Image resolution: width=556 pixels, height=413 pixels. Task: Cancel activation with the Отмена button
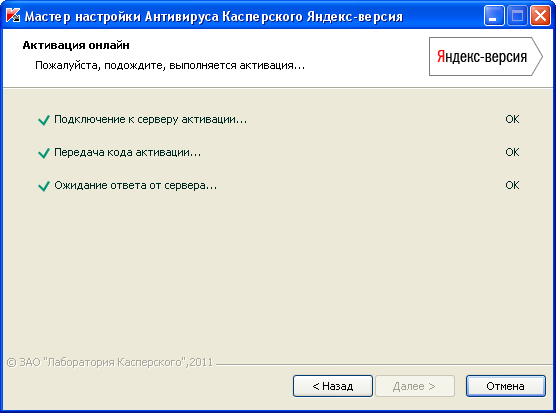506,386
